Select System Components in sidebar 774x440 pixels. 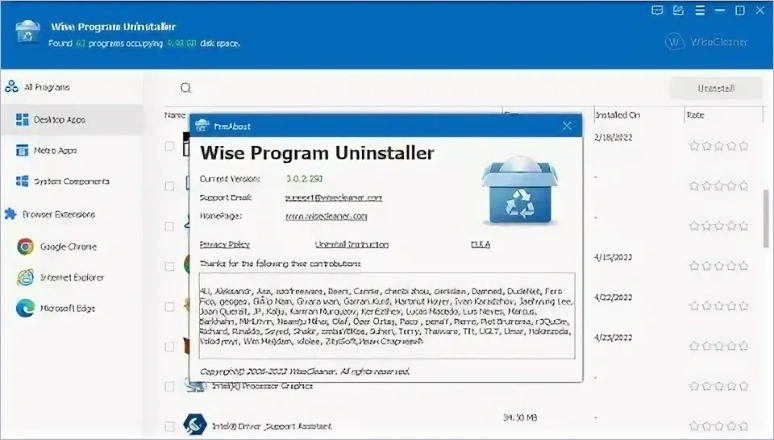tap(72, 181)
